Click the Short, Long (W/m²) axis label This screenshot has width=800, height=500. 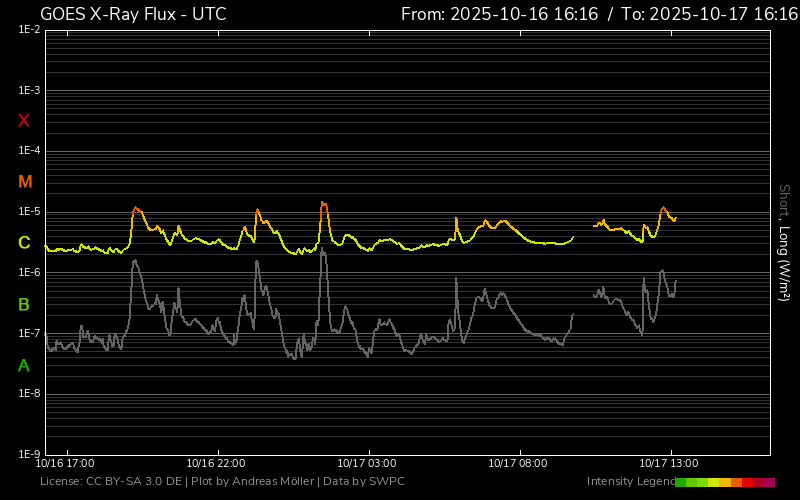(x=784, y=242)
